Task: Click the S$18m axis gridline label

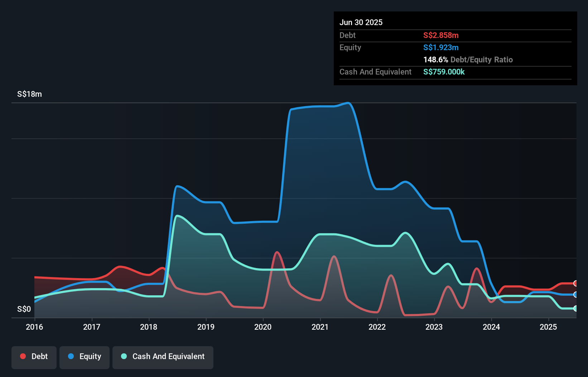Action: click(x=29, y=94)
